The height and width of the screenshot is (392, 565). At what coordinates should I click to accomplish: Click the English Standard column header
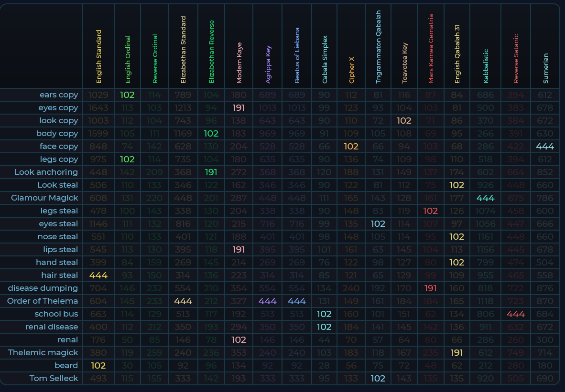[98, 57]
